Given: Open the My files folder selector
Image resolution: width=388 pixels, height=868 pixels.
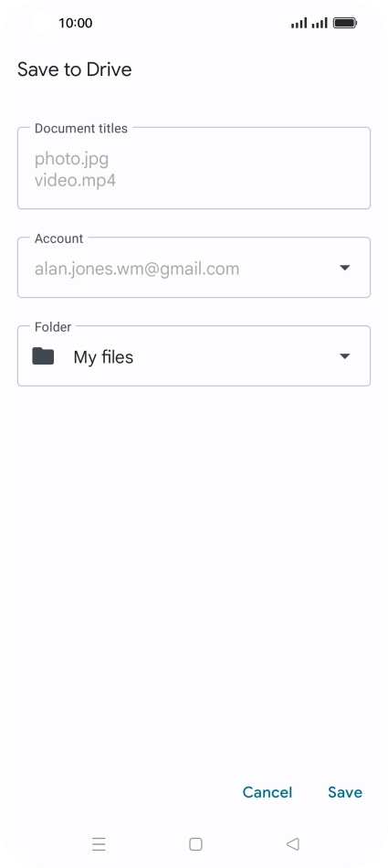Looking at the screenshot, I should coord(194,356).
